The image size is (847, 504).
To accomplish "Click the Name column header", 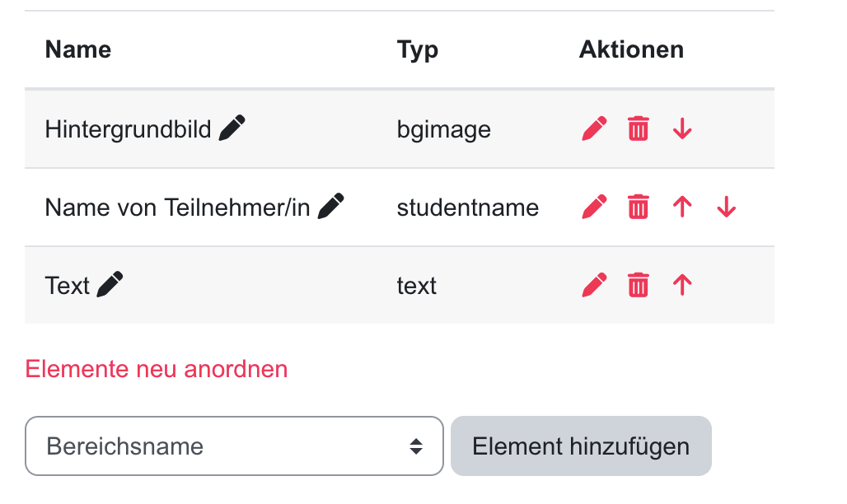I will pyautogui.click(x=78, y=49).
